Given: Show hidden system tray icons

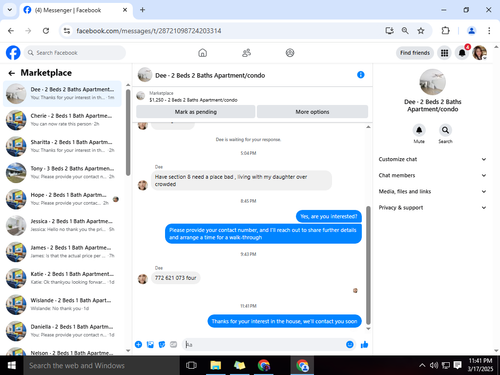Looking at the screenshot, I should coord(422,365).
